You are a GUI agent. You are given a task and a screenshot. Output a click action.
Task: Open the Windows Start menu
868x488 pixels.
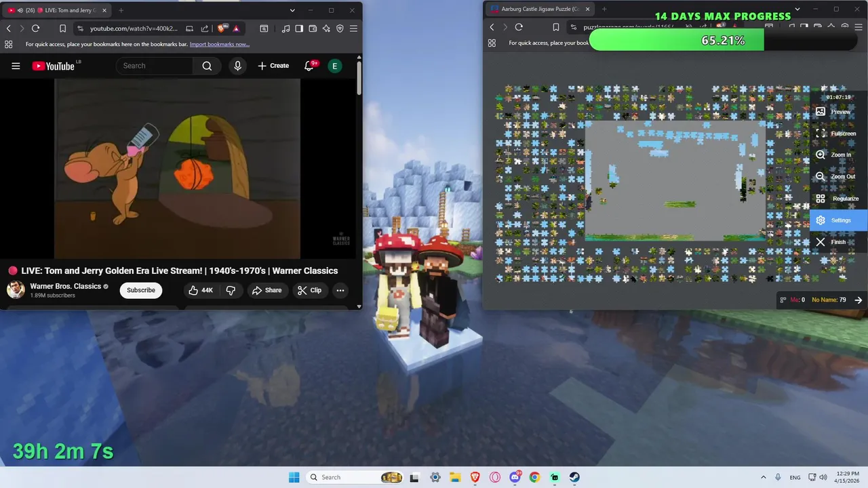(294, 477)
